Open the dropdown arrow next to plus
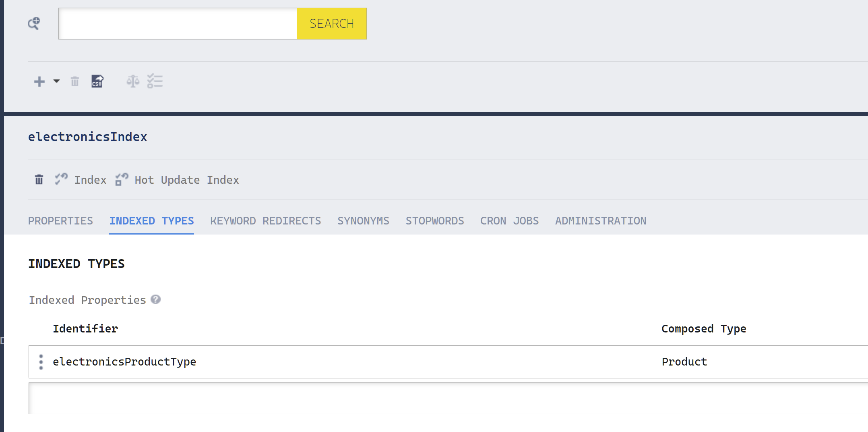The height and width of the screenshot is (432, 868). (56, 81)
